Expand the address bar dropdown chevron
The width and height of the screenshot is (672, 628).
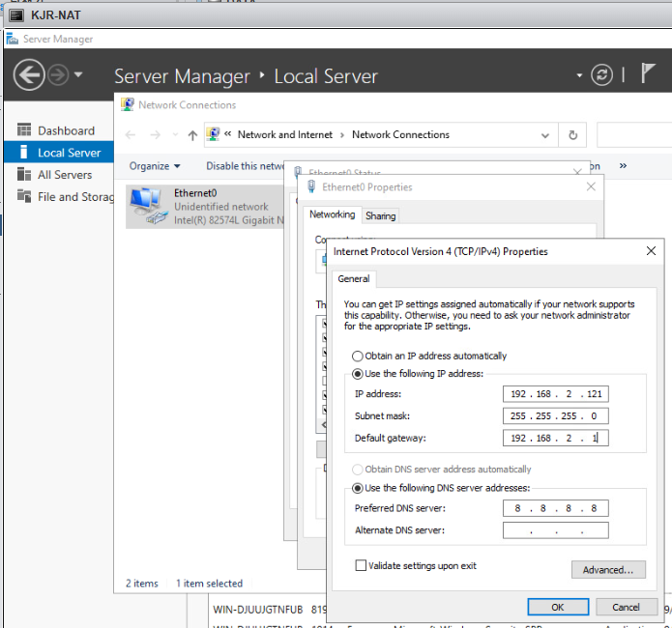coord(544,136)
